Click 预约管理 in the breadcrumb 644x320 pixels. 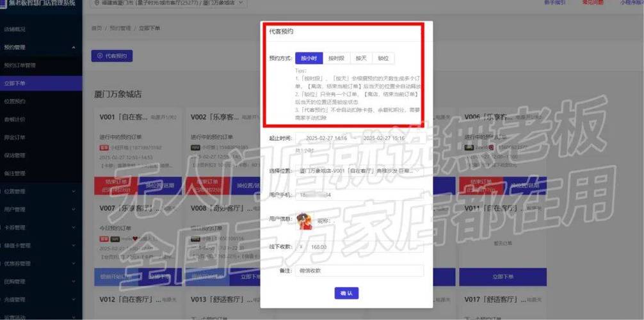click(120, 28)
